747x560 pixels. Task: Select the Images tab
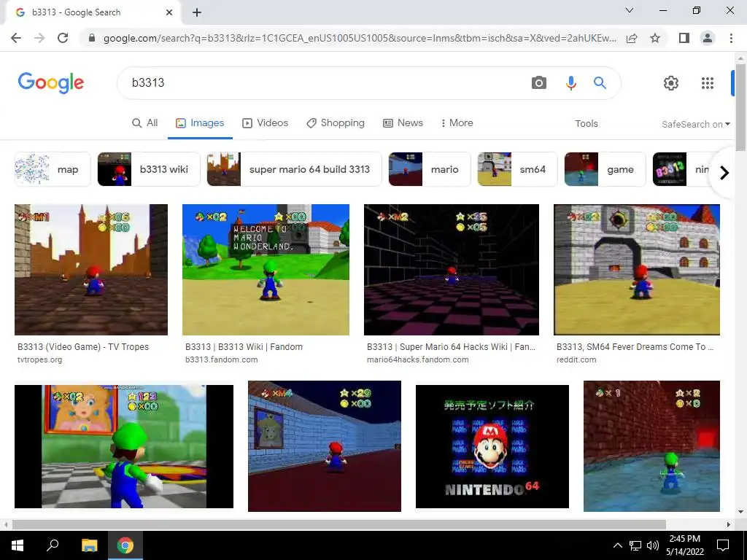pos(200,122)
